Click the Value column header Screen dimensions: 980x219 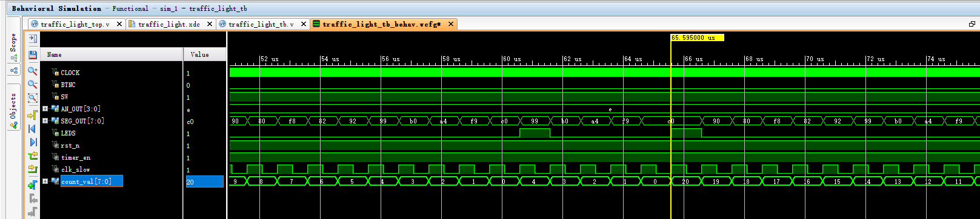pos(205,54)
